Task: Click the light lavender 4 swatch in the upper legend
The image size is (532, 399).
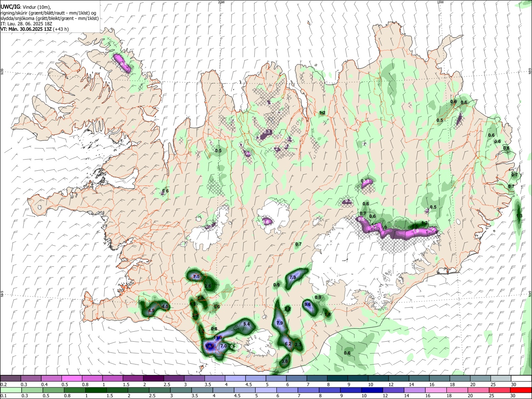Action: tap(235, 379)
